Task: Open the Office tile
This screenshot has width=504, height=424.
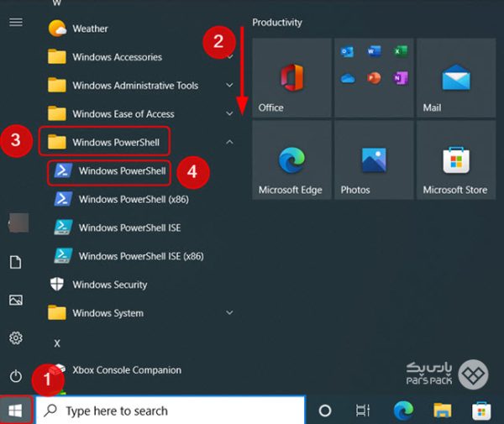Action: point(291,78)
